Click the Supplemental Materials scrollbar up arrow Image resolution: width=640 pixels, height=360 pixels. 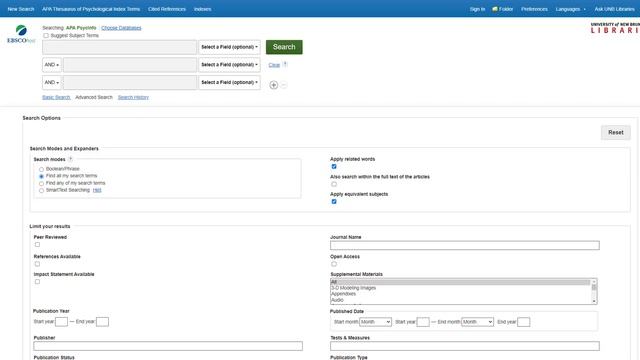594,282
